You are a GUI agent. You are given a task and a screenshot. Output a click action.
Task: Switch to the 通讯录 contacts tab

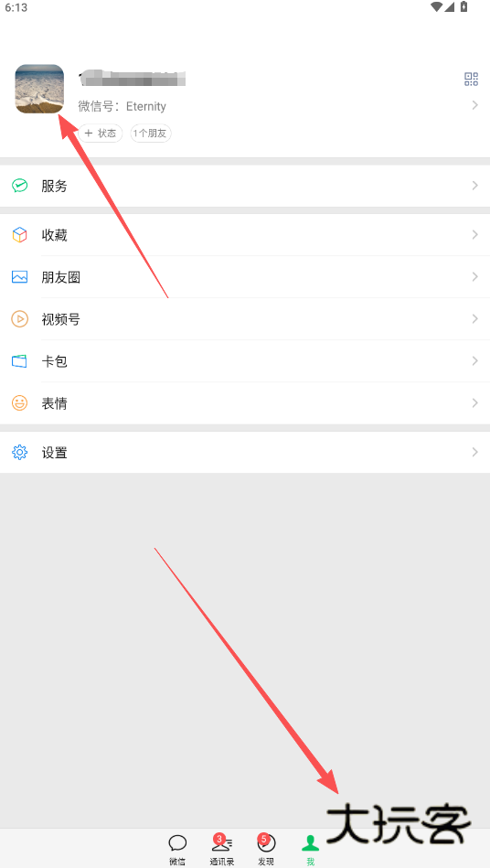pos(222,849)
